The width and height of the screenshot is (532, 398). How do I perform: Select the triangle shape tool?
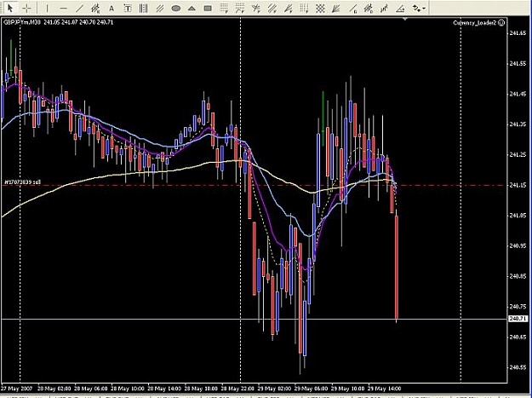pos(192,9)
